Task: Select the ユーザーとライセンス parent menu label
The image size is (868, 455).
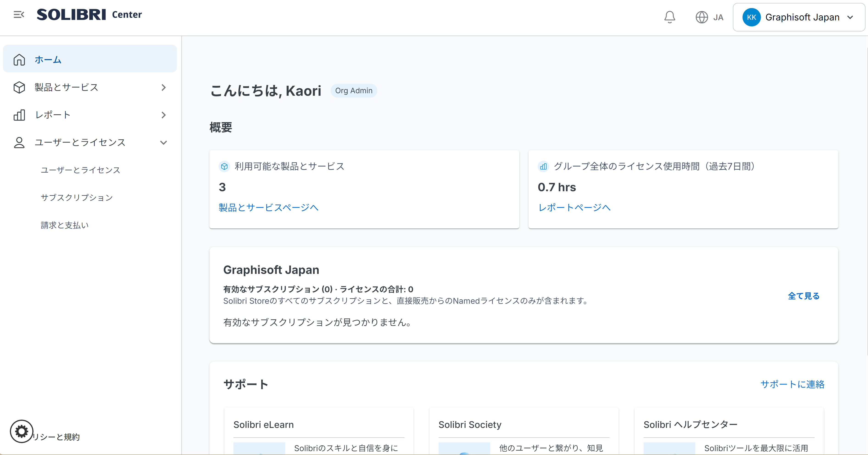Action: point(80,143)
